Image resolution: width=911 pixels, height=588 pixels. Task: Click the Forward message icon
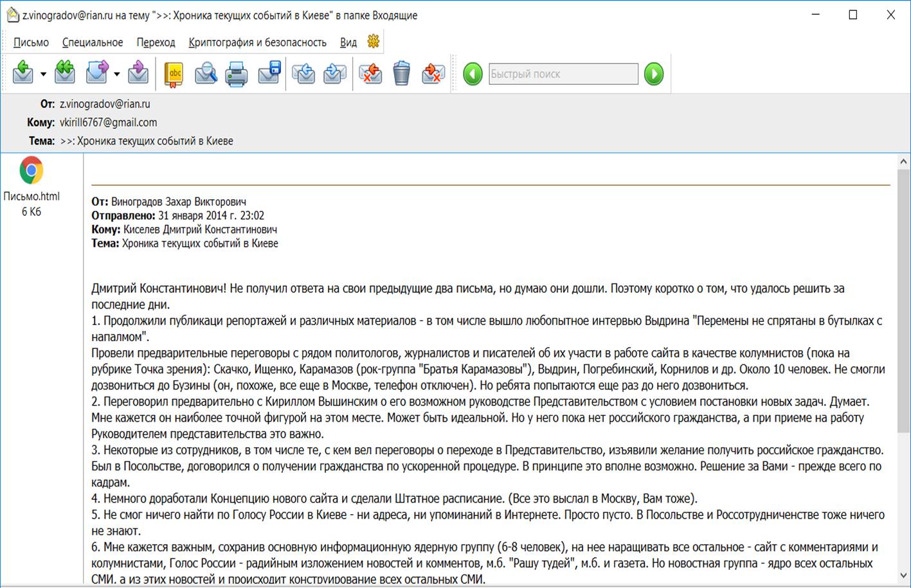pos(97,73)
